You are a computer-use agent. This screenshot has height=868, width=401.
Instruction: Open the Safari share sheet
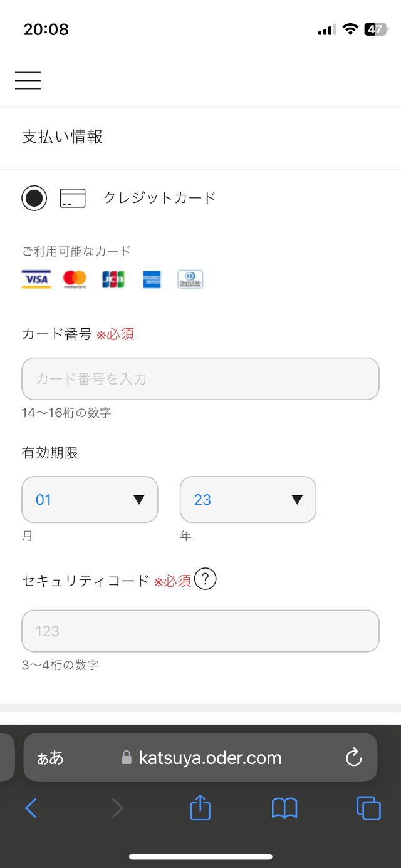(x=200, y=808)
